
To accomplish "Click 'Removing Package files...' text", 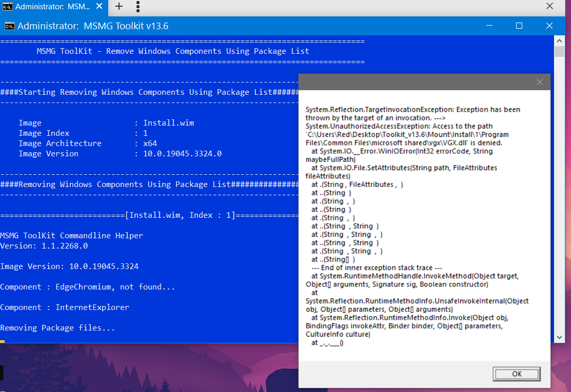I will (57, 328).
